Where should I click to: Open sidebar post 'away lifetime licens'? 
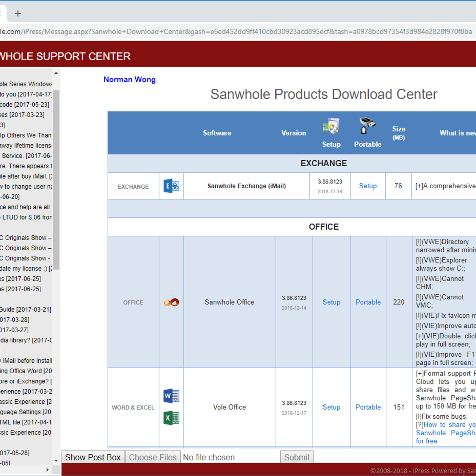point(26,145)
